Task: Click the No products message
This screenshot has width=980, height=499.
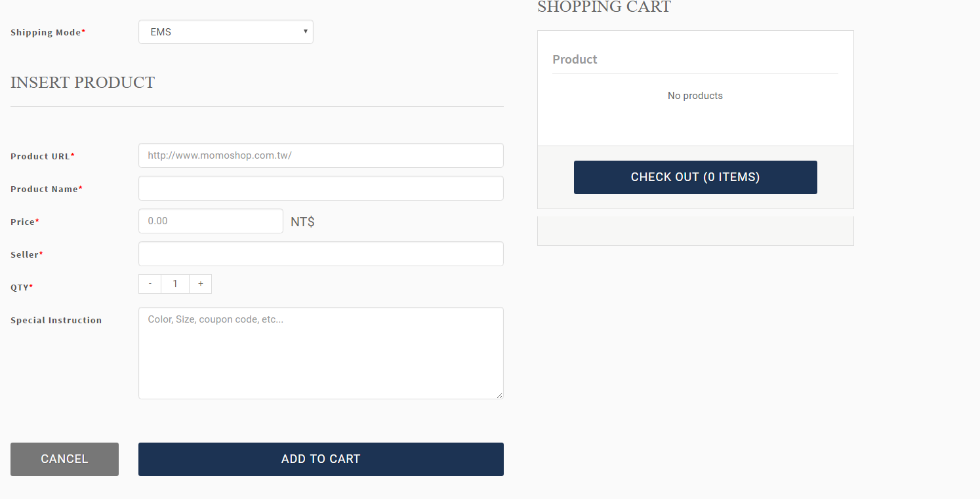Action: (695, 96)
